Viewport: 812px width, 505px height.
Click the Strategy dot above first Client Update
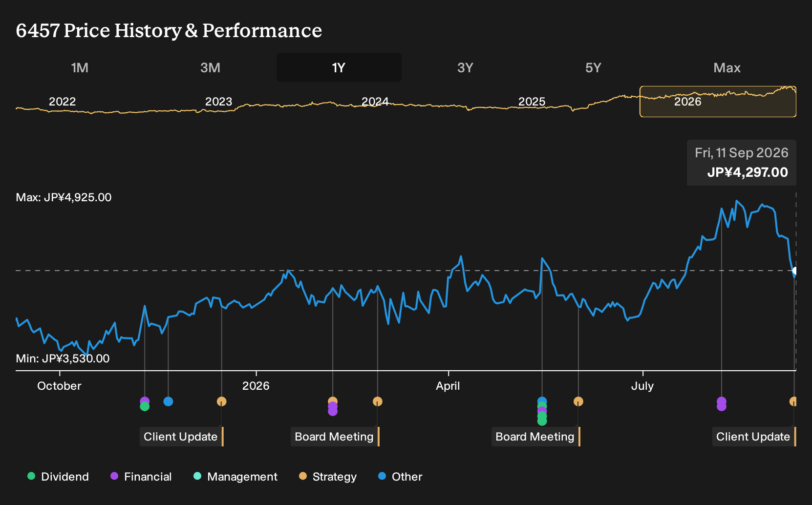coord(221,401)
